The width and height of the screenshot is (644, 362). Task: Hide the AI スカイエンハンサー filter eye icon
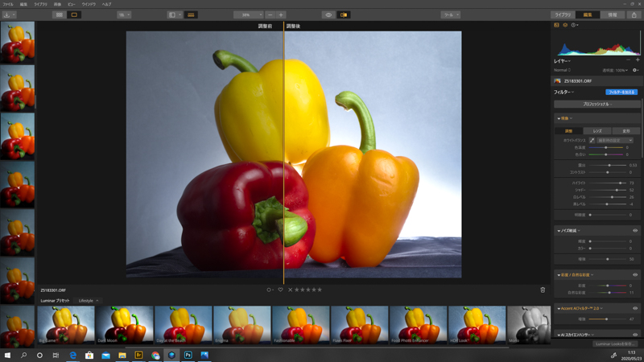coord(635,335)
